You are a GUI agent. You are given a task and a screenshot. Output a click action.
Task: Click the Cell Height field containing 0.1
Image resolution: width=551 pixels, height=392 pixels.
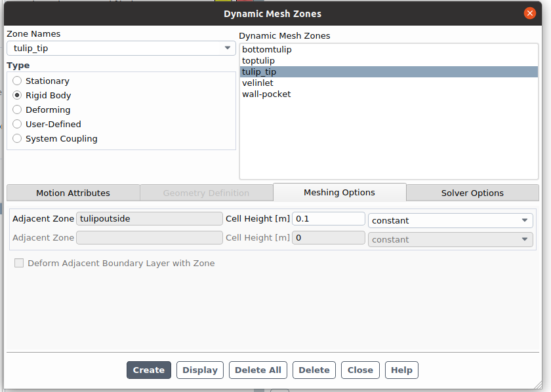click(x=328, y=219)
